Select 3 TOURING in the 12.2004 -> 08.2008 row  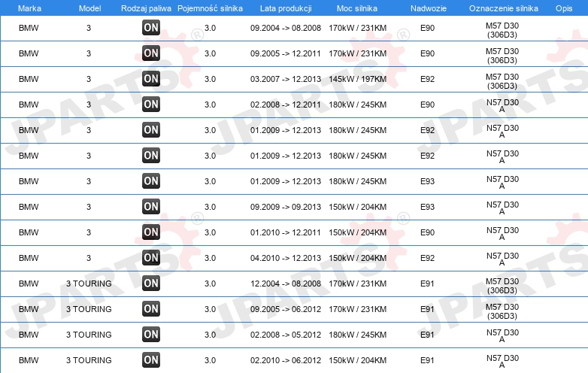89,284
